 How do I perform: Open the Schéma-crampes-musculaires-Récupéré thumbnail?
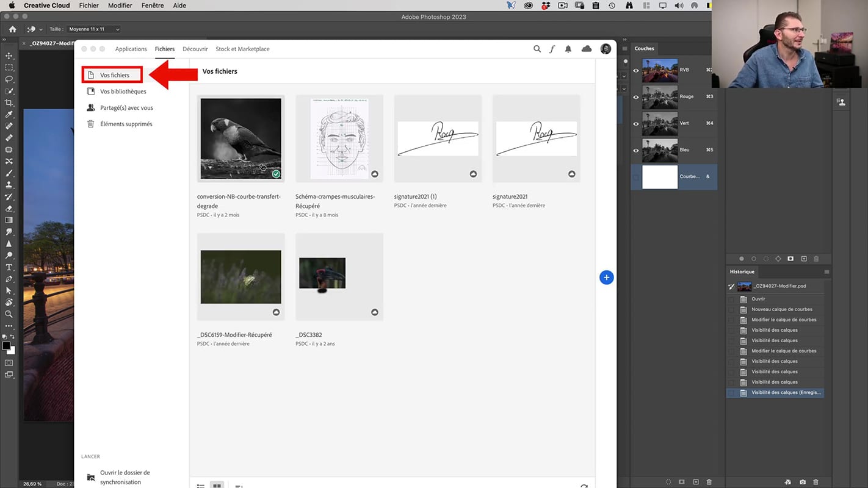pyautogui.click(x=339, y=138)
